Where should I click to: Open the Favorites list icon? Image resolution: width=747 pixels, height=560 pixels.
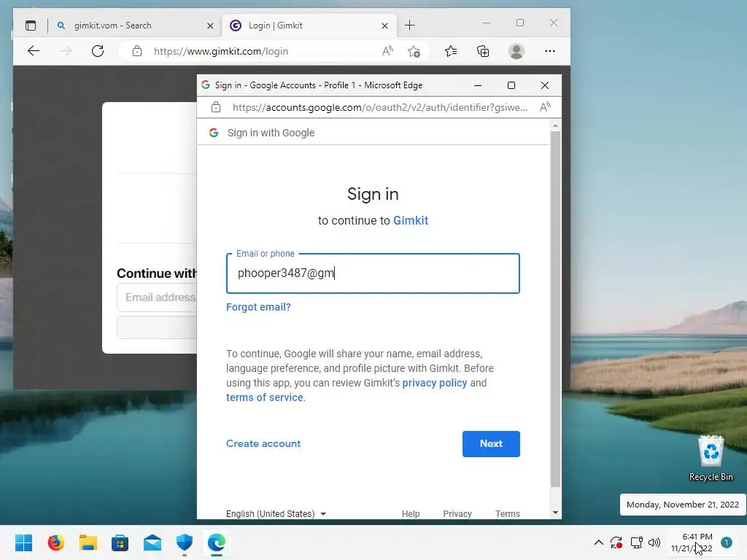(x=451, y=51)
